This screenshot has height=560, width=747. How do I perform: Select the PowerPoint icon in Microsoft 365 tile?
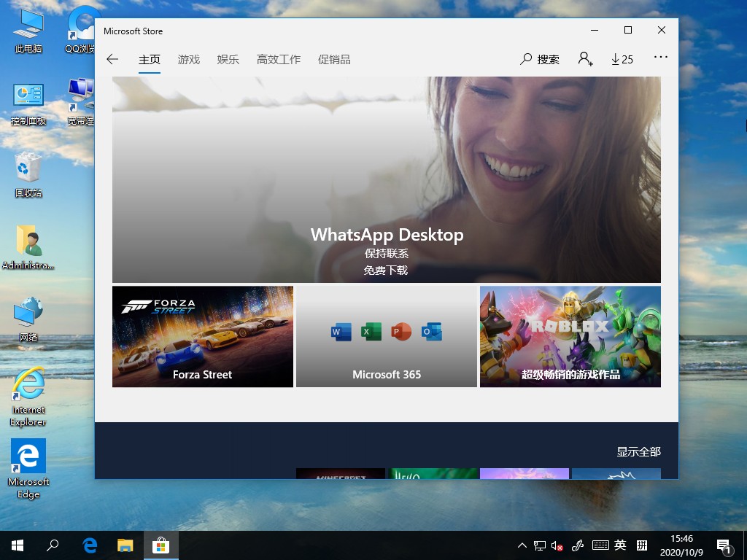pos(401,331)
